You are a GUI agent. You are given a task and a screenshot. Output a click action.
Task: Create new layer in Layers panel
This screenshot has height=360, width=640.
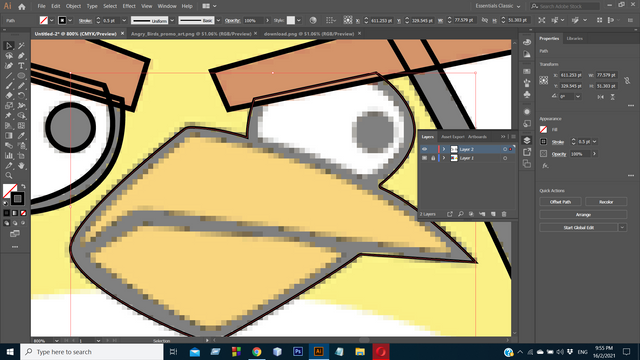493,214
